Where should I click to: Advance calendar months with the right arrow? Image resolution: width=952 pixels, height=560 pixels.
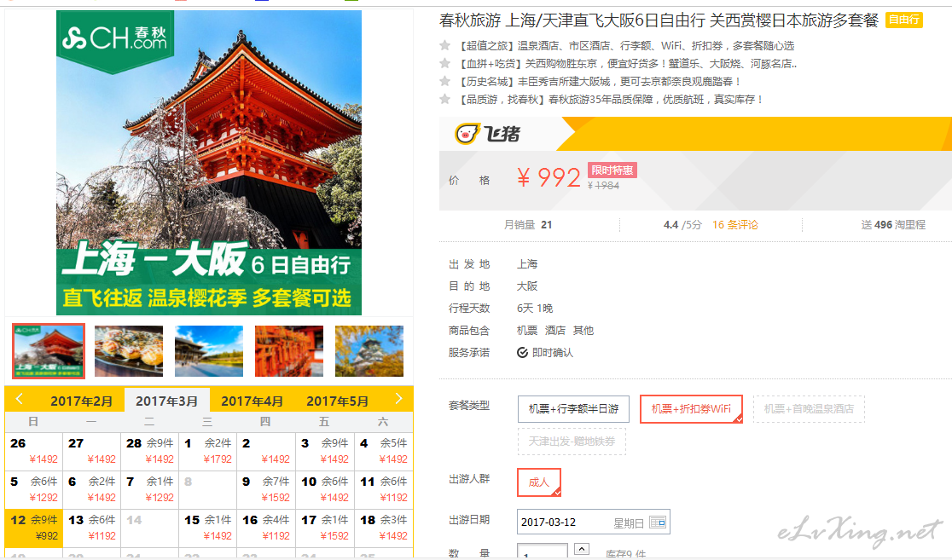(x=398, y=399)
